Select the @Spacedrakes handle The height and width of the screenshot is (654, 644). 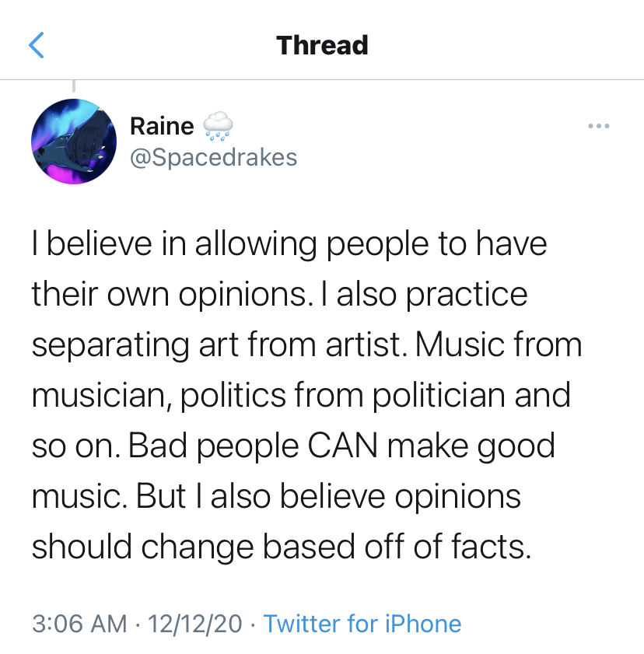click(214, 158)
